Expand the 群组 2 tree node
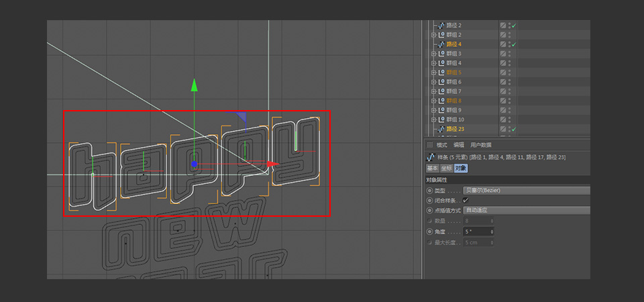Image resolution: width=644 pixels, height=302 pixels. [x=433, y=35]
